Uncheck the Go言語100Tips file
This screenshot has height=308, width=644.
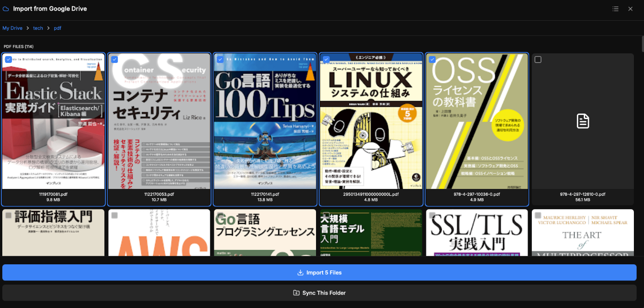click(x=220, y=59)
